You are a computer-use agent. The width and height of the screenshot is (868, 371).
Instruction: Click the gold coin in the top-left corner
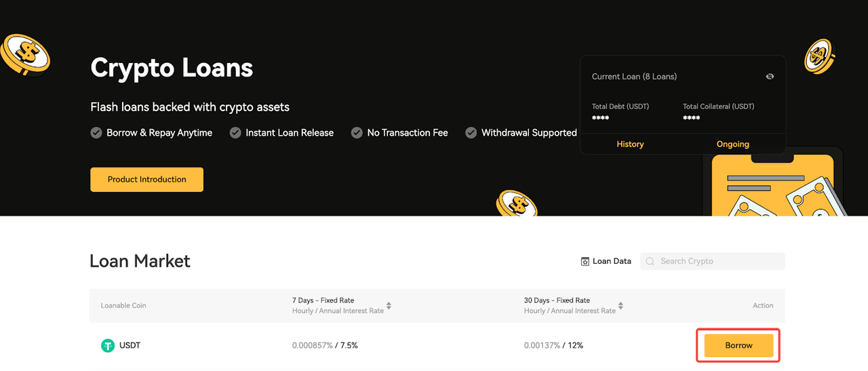coord(24,54)
